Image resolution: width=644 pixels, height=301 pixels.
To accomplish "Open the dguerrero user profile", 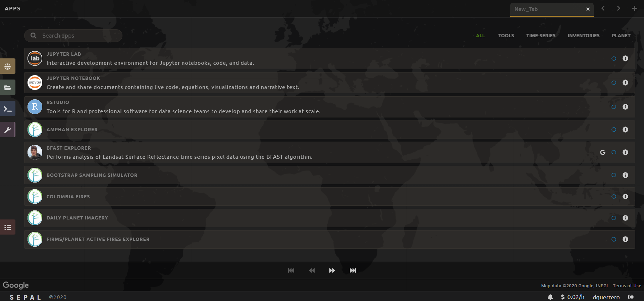I will click(x=606, y=297).
